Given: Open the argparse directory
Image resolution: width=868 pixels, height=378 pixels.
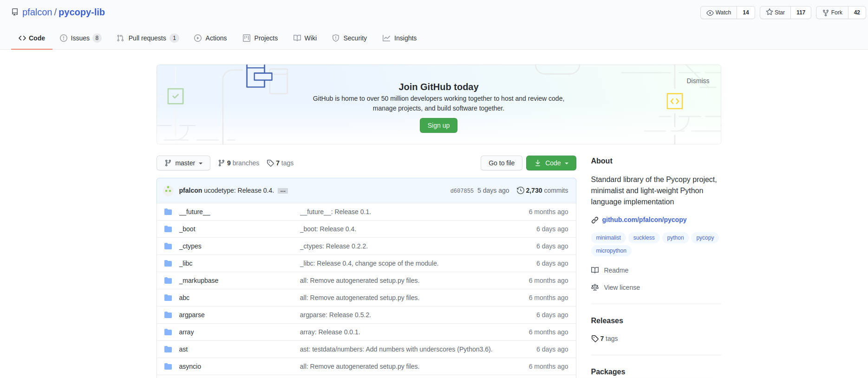Looking at the screenshot, I should 192,315.
